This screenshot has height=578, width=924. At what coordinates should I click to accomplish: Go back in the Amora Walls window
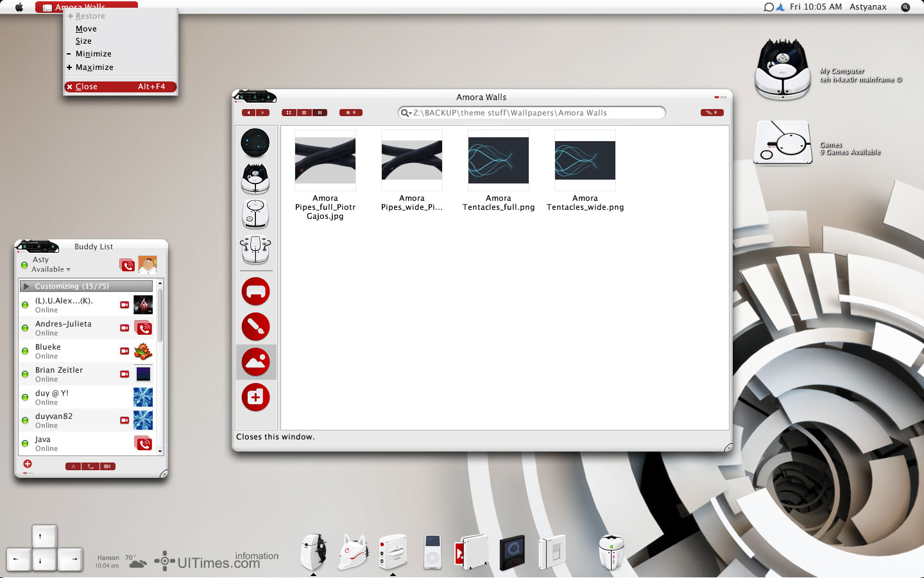click(248, 113)
